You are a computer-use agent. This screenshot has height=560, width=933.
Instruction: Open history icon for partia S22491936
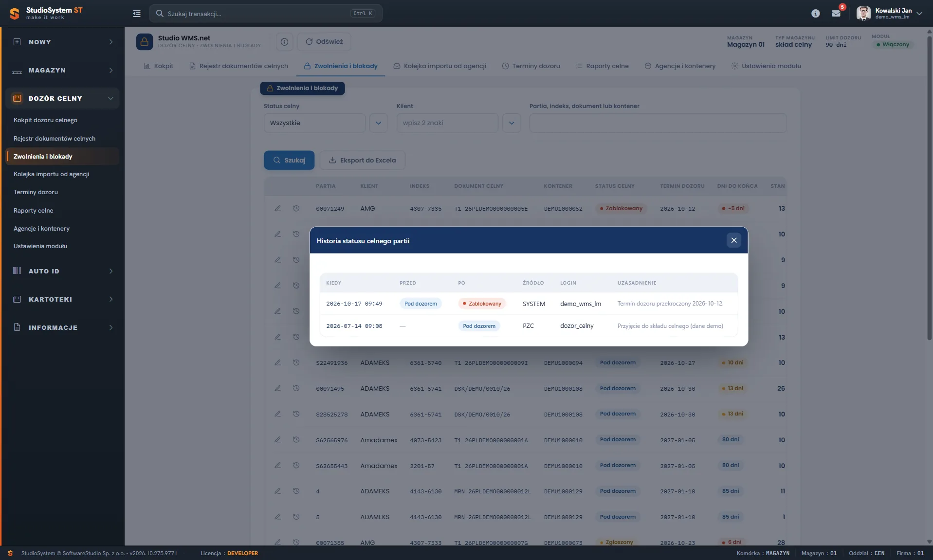click(x=296, y=362)
